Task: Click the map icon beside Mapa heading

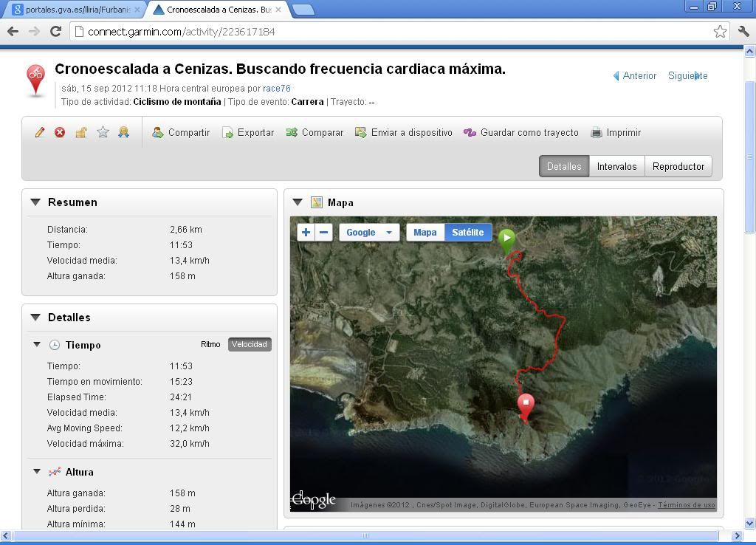Action: point(317,202)
